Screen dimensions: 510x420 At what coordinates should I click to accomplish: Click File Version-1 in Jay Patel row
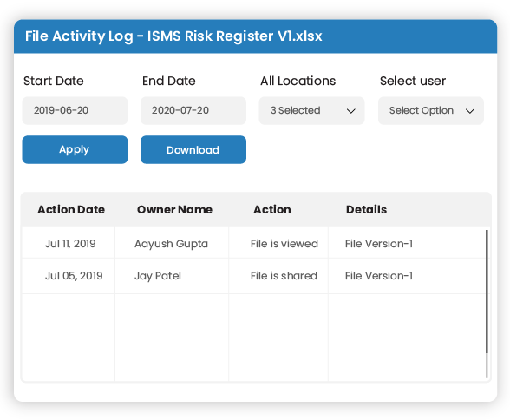coord(379,276)
